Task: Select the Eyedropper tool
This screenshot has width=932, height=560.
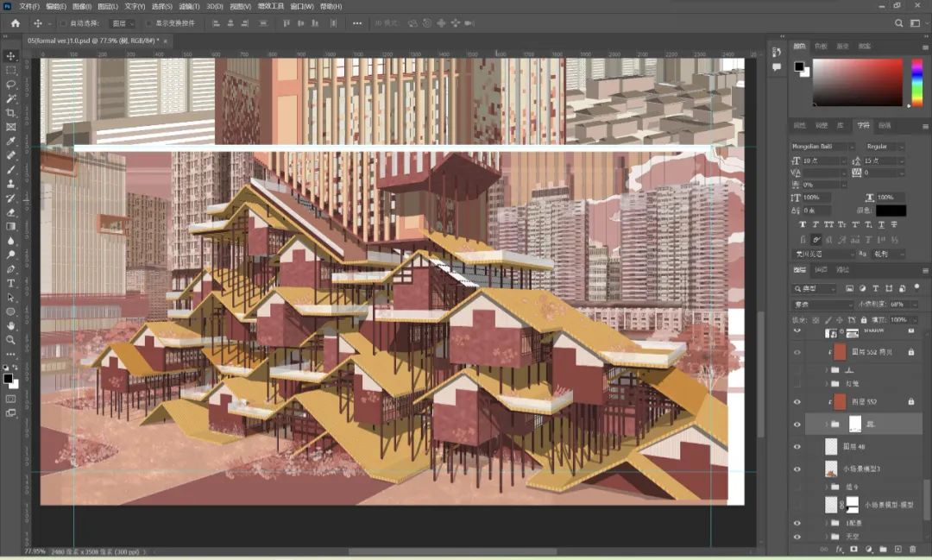Action: [x=10, y=142]
